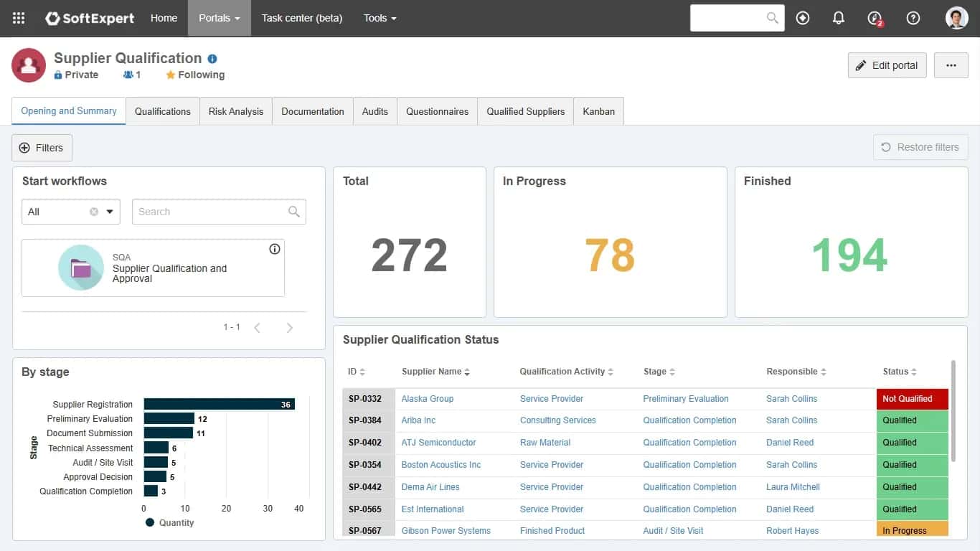Toggle the Quantity legend marker

coord(150,522)
